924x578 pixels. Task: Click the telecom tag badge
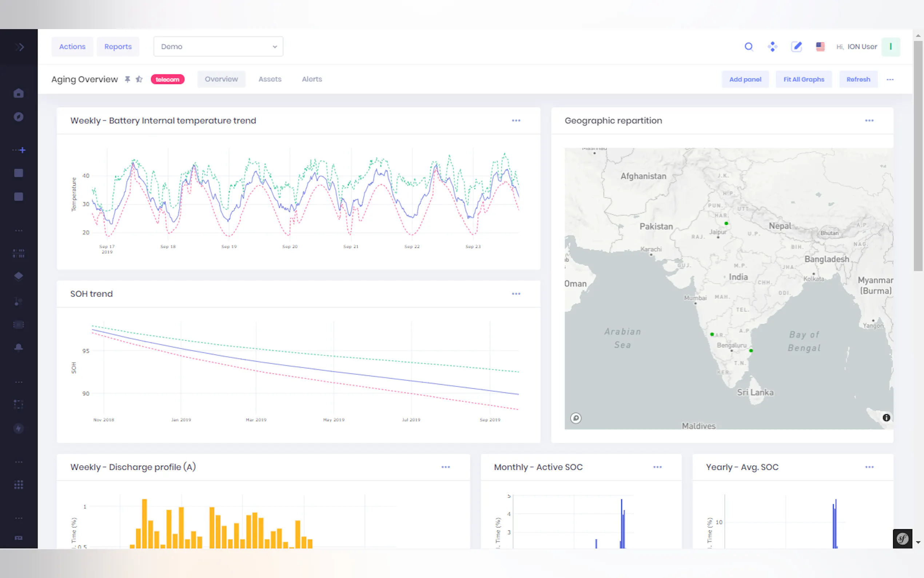click(167, 79)
